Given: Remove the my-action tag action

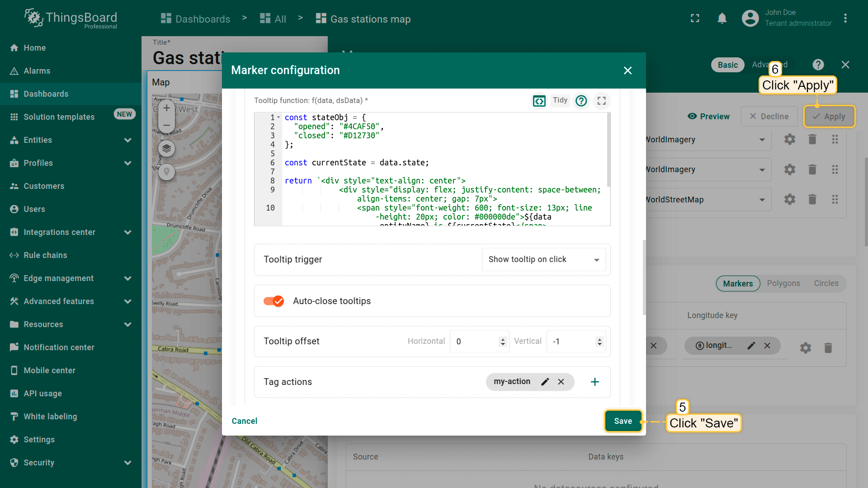Looking at the screenshot, I should [x=561, y=382].
